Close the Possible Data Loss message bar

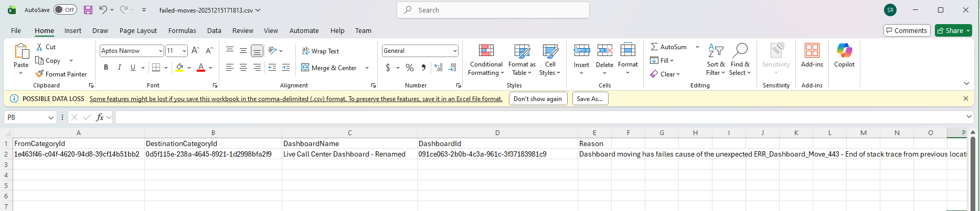coord(966,98)
